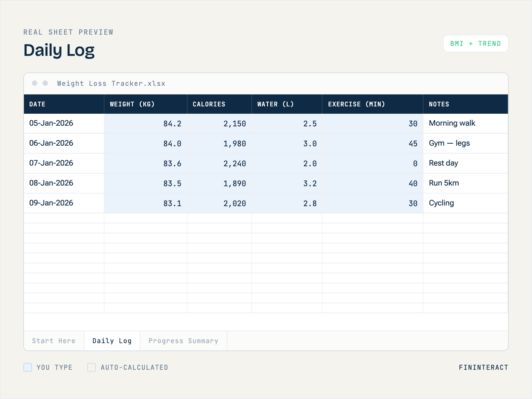Click the date cell 08-Jan-2026

tap(64, 183)
